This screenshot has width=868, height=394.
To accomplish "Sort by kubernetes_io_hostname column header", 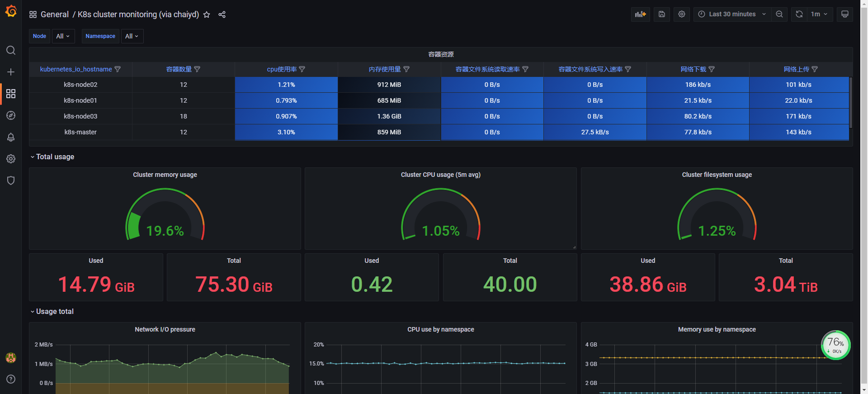I will (x=76, y=69).
